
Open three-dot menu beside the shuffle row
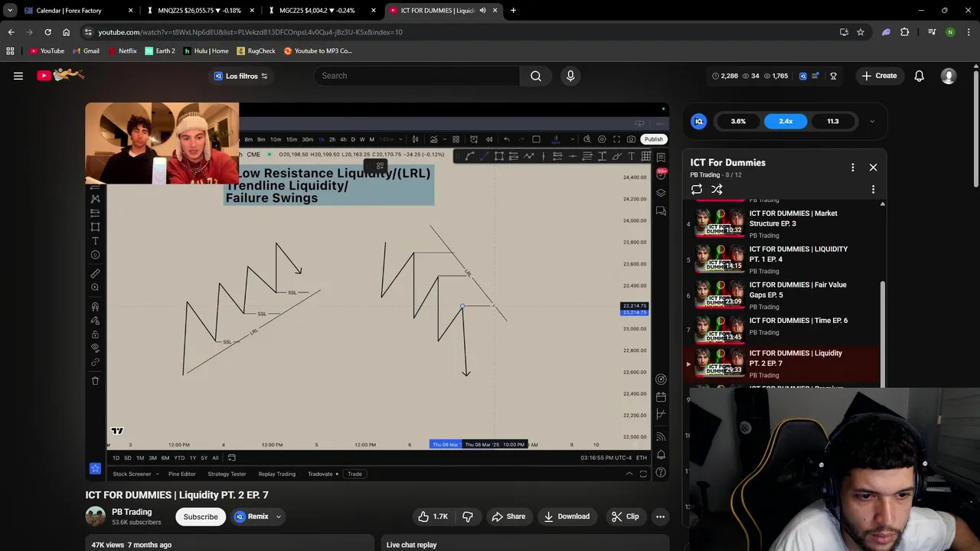(873, 189)
